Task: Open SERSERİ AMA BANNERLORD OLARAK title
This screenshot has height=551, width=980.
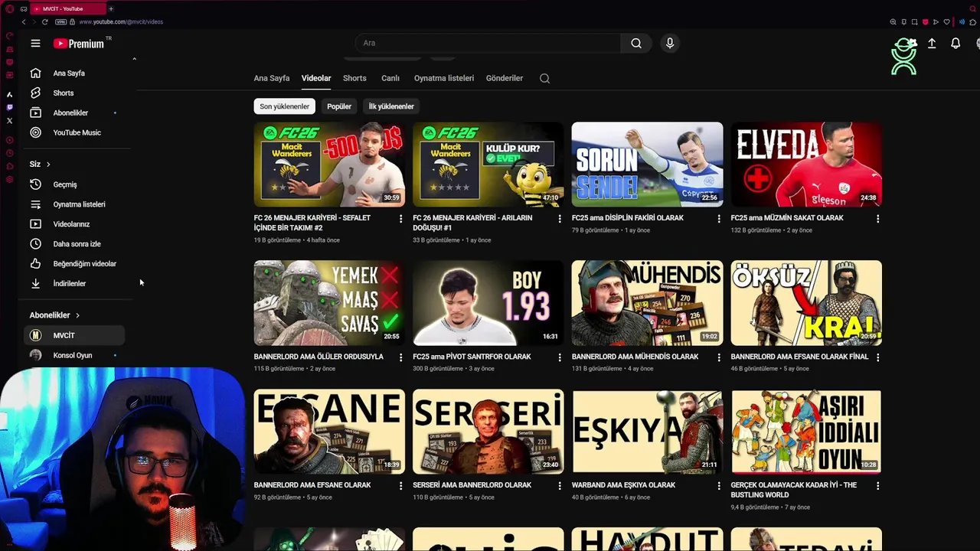Action: (472, 485)
